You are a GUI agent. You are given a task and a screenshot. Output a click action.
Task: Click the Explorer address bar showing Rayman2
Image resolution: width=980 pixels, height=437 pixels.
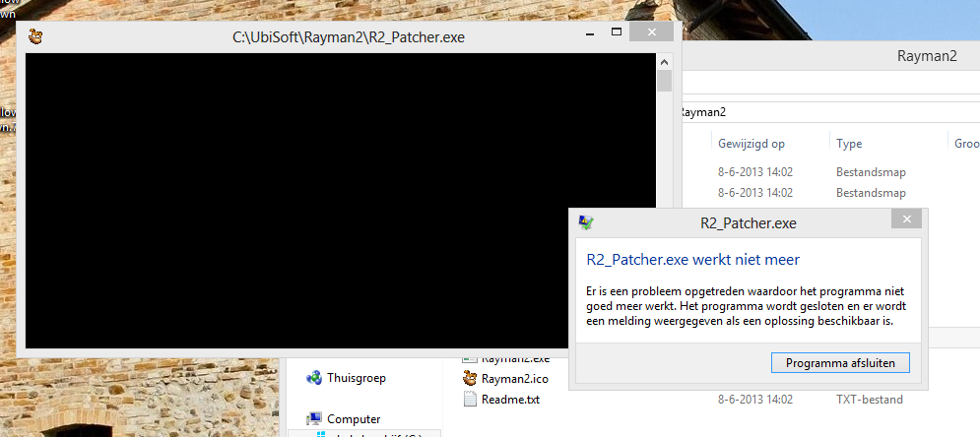pos(830,112)
